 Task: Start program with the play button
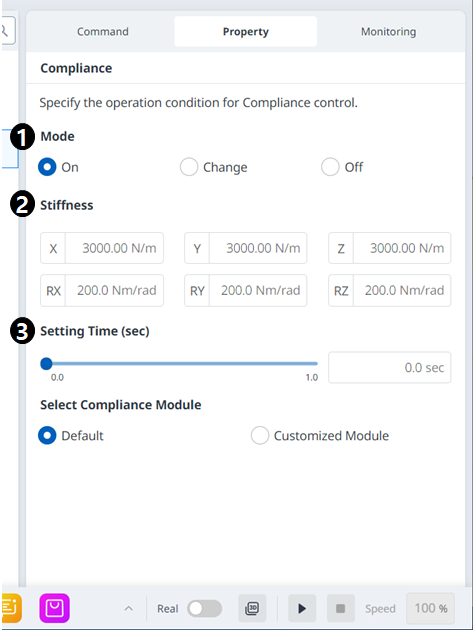pyautogui.click(x=302, y=608)
